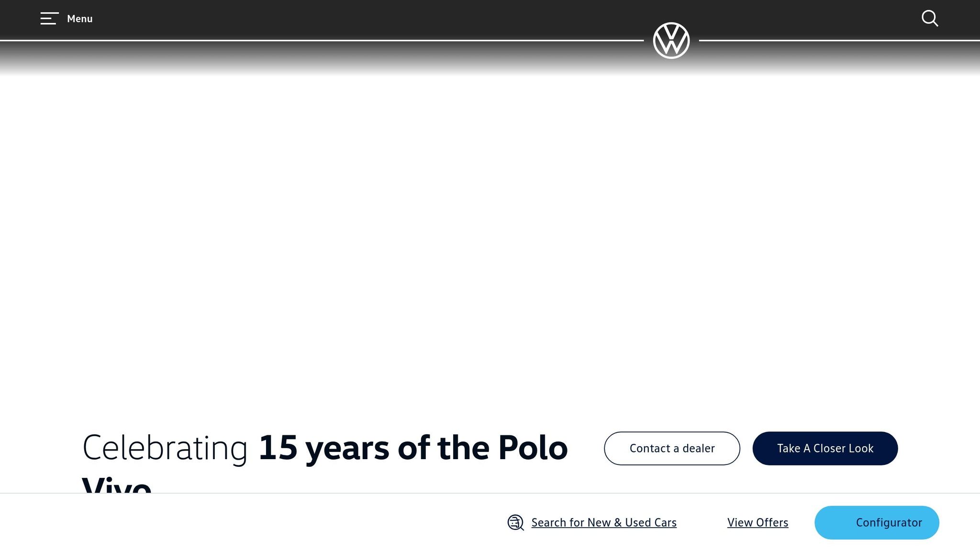980x551 pixels.
Task: Choose Take A Closer Look on the banner
Action: coord(825,448)
